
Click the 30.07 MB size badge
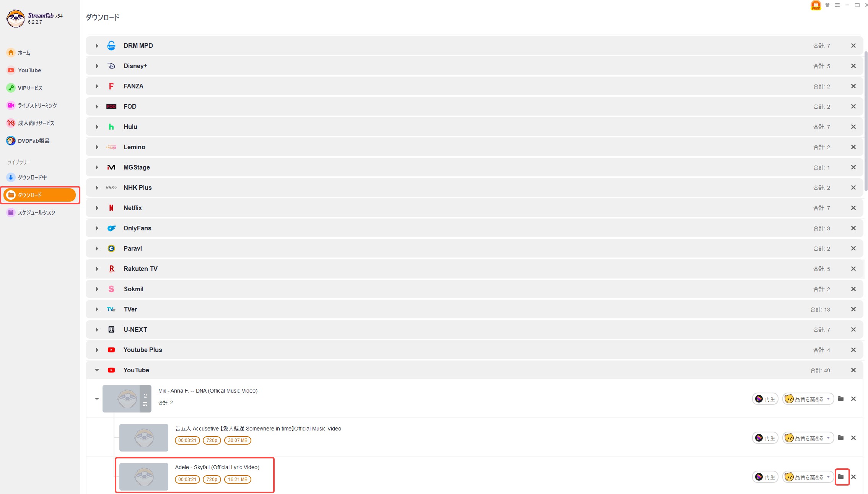pyautogui.click(x=238, y=440)
